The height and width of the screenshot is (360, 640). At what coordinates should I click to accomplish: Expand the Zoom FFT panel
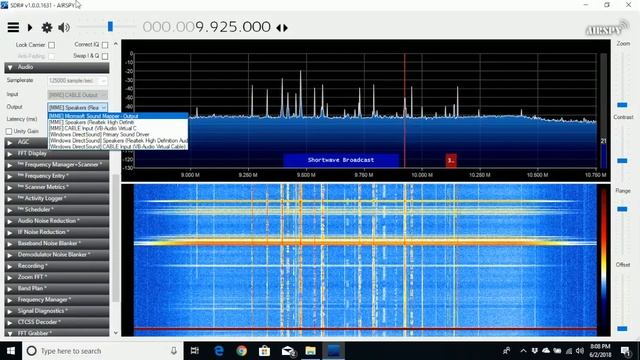(57, 277)
